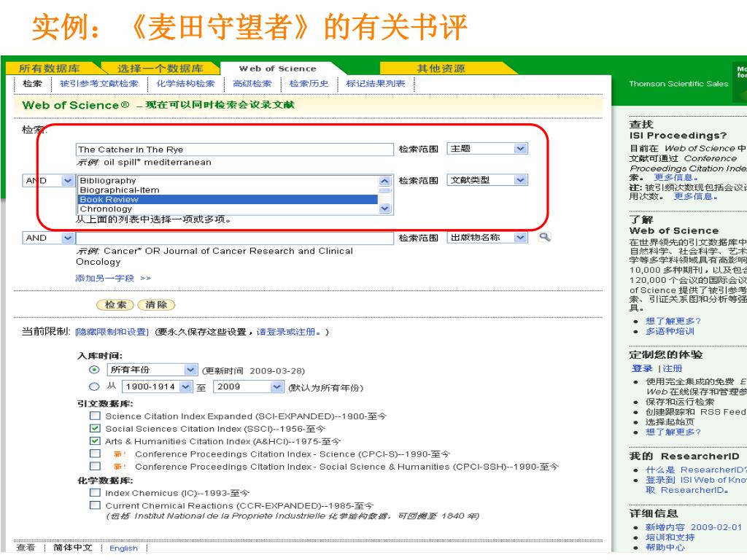Go to 高级检索 page

click(252, 84)
